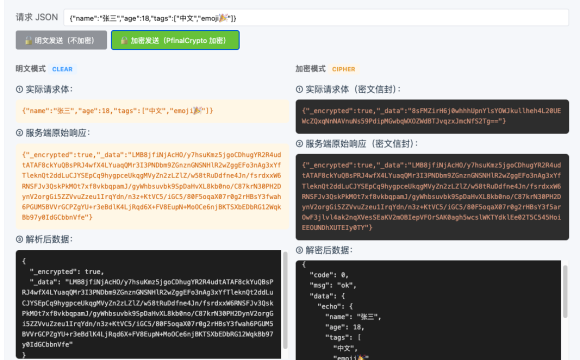Click the dark encrypted request envelope block
The image size is (580, 360).
(432, 116)
